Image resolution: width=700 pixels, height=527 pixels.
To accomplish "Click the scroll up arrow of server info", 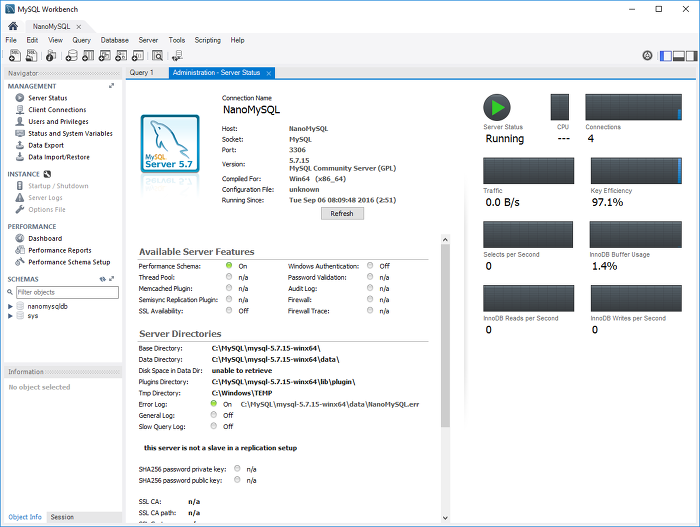I will tap(445, 240).
